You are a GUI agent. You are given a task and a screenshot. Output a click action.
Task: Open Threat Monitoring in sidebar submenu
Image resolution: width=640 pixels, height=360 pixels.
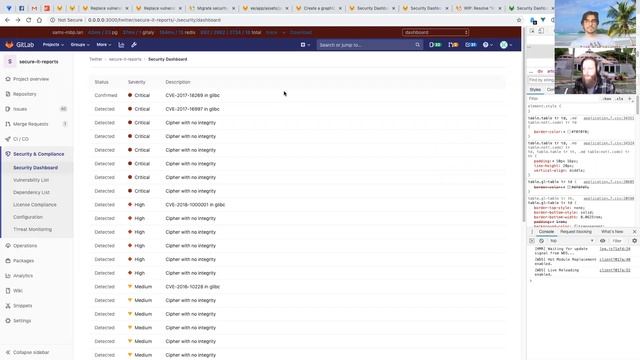(33, 229)
